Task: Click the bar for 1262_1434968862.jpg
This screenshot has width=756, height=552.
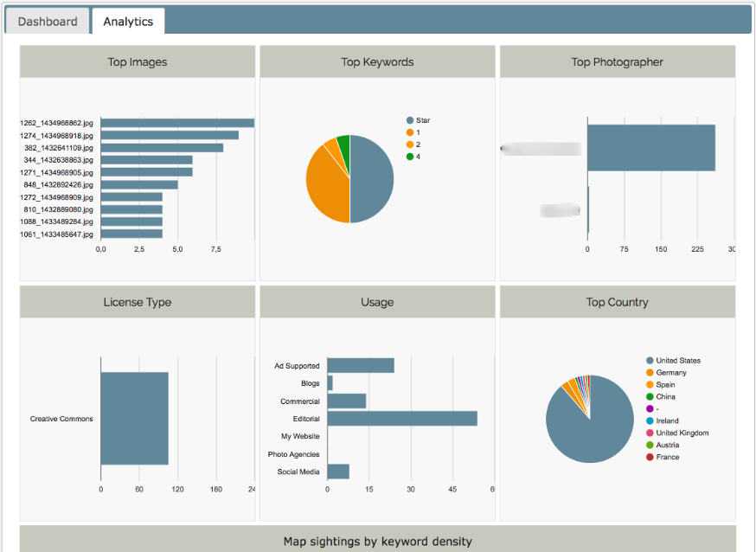Action: pos(177,123)
